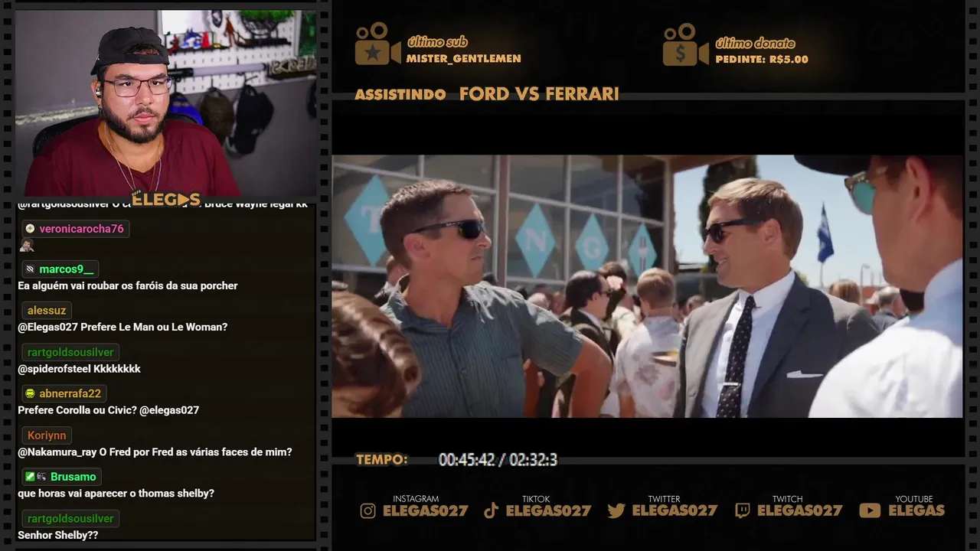Click the Twitch logo icon
This screenshot has width=980, height=551.
[x=742, y=510]
